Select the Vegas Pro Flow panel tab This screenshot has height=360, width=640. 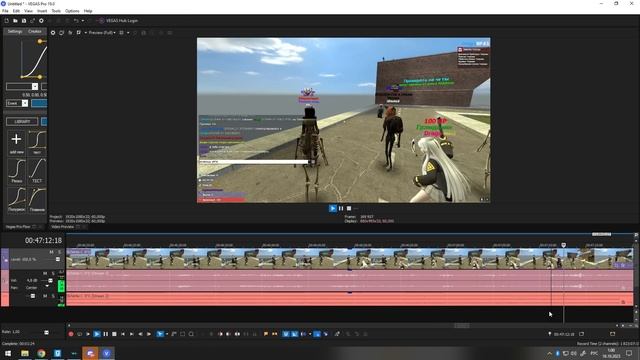(18, 227)
